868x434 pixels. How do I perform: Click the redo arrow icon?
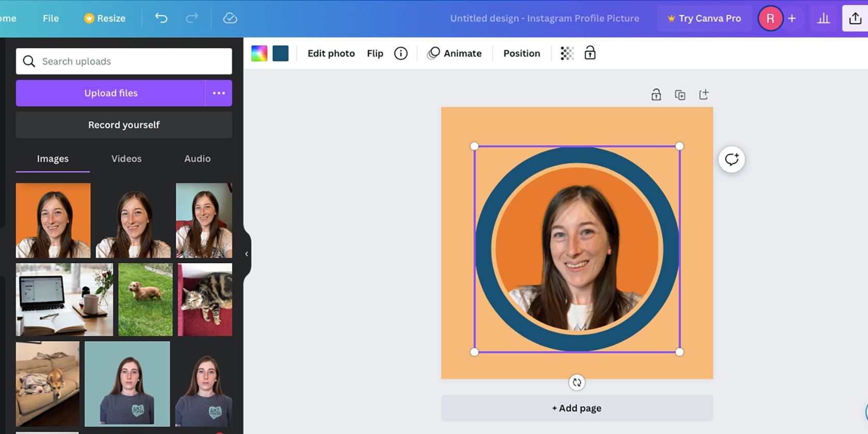(x=192, y=18)
